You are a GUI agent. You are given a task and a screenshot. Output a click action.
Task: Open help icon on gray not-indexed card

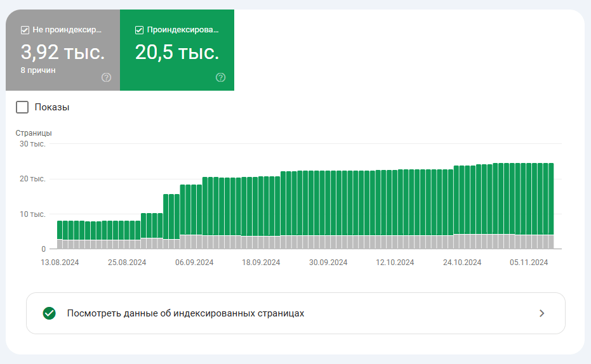(x=106, y=77)
